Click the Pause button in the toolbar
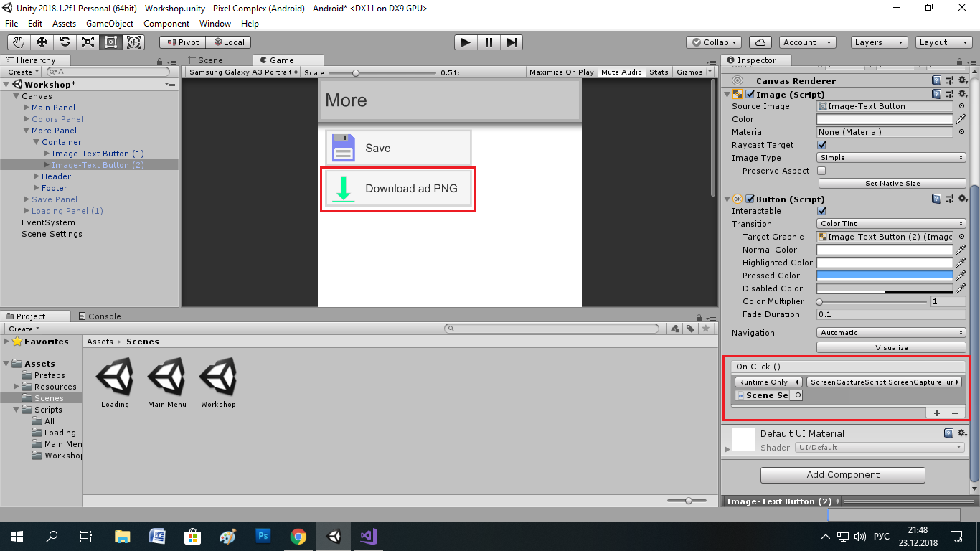Image resolution: width=980 pixels, height=551 pixels. click(x=488, y=42)
